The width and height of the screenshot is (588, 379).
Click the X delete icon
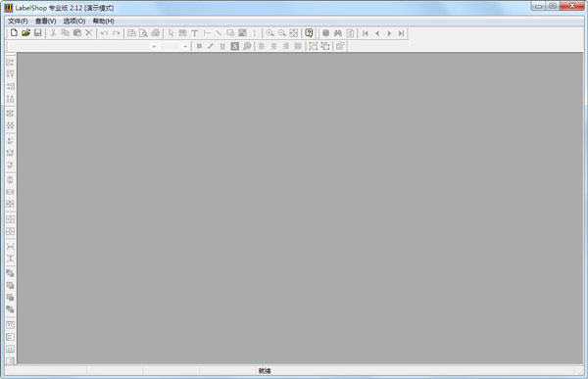[x=89, y=33]
